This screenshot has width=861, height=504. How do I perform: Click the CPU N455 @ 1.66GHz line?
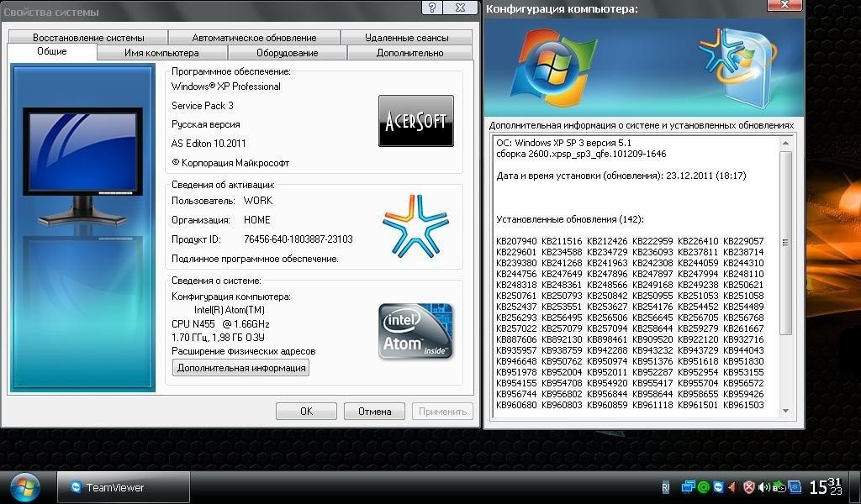[x=220, y=323]
